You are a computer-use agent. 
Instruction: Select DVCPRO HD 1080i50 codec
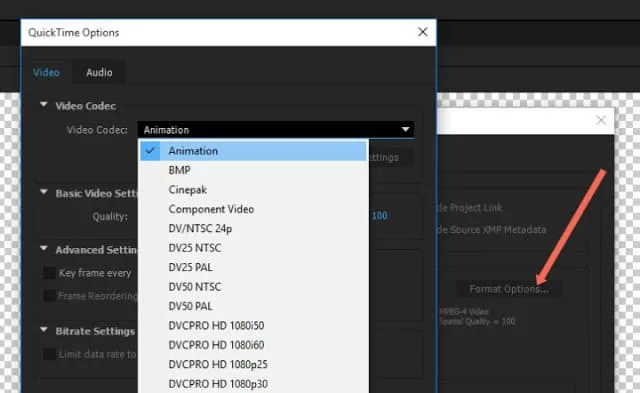pos(253,326)
